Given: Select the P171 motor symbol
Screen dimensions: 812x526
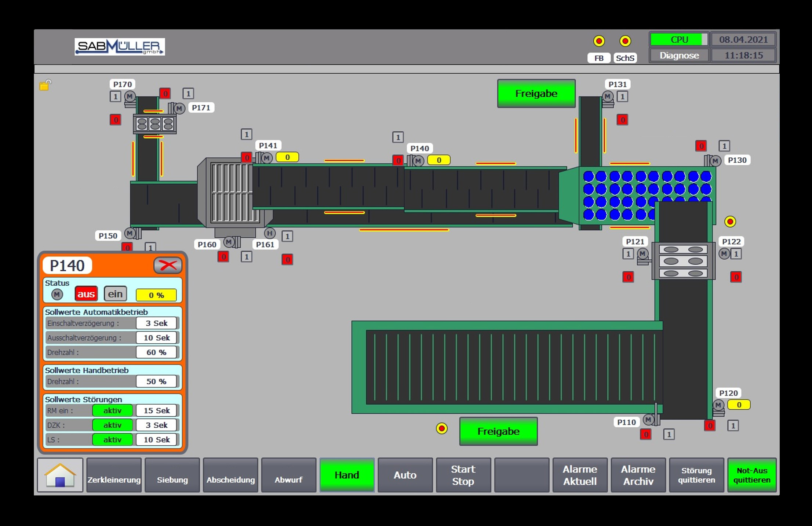Looking at the screenshot, I should point(179,109).
